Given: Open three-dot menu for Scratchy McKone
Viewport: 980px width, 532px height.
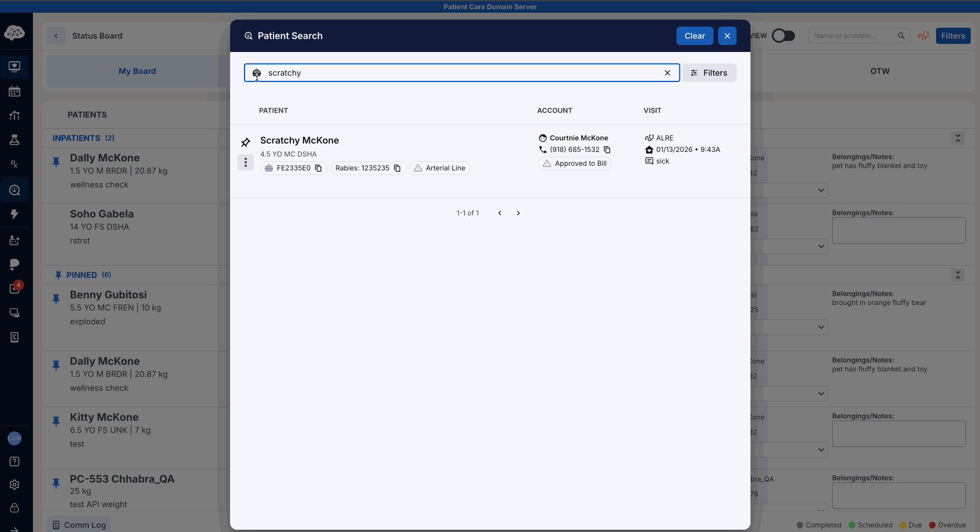Looking at the screenshot, I should coord(246,162).
